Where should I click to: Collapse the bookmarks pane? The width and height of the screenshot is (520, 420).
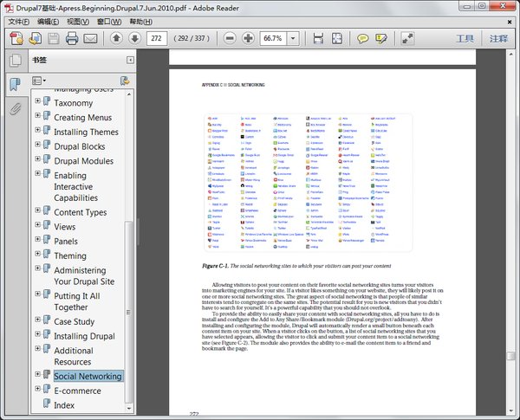[130, 60]
